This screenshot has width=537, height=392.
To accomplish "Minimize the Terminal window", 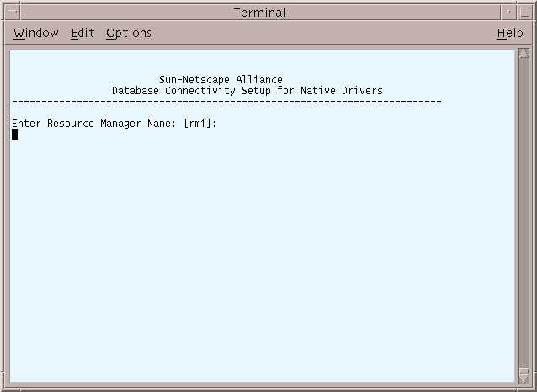I will click(x=509, y=13).
